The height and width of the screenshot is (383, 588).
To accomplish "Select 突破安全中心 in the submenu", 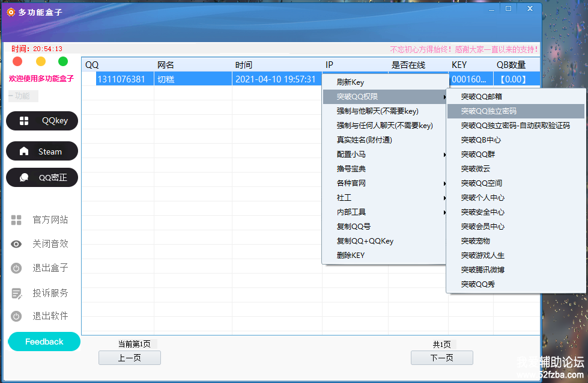I will pos(516,212).
